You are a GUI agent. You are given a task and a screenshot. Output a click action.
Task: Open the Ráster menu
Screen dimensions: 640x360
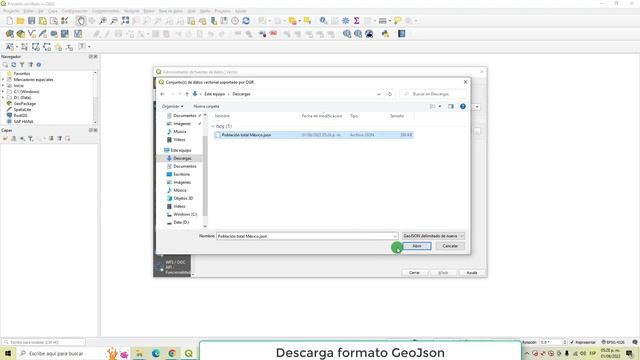coord(149,11)
